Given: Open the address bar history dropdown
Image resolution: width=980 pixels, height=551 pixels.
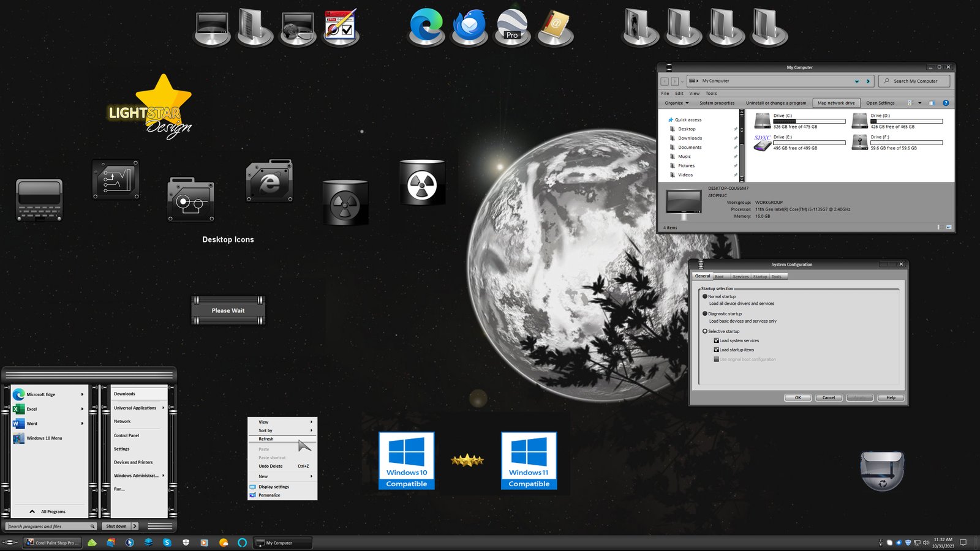Looking at the screenshot, I should pyautogui.click(x=857, y=81).
